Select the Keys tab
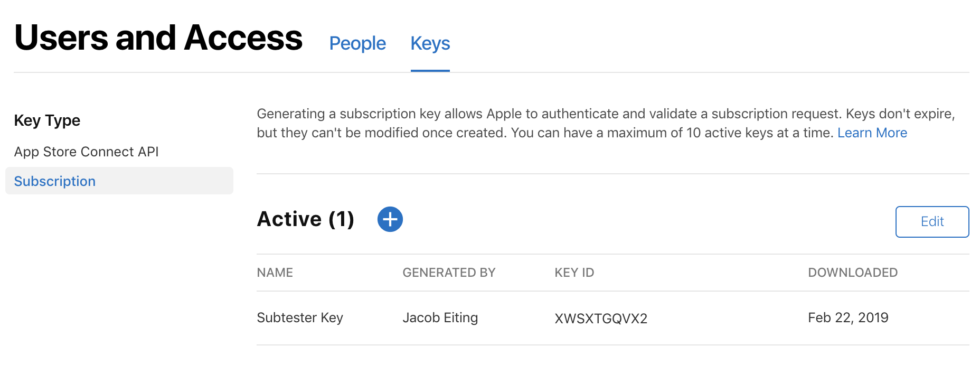980x374 pixels. [430, 43]
